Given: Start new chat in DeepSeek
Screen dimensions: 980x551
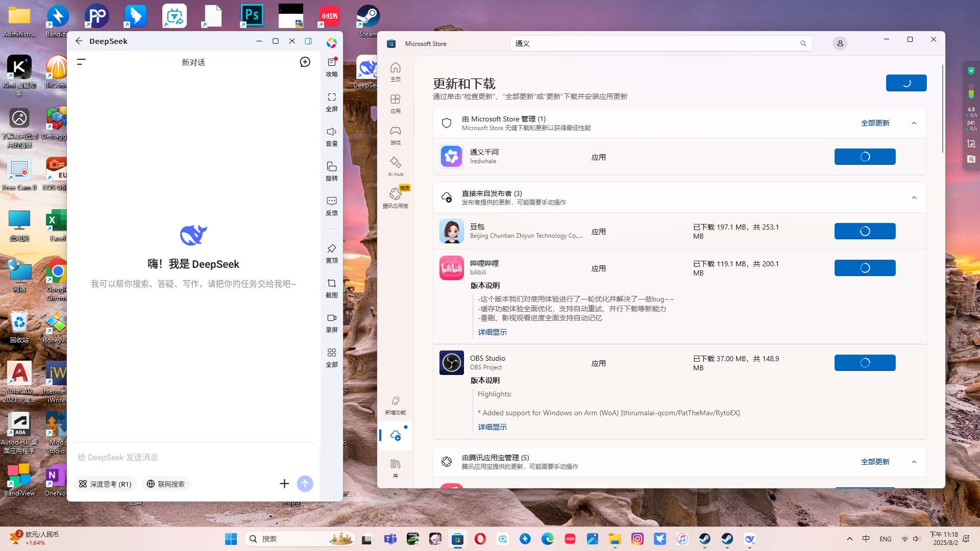Looking at the screenshot, I should pos(305,62).
